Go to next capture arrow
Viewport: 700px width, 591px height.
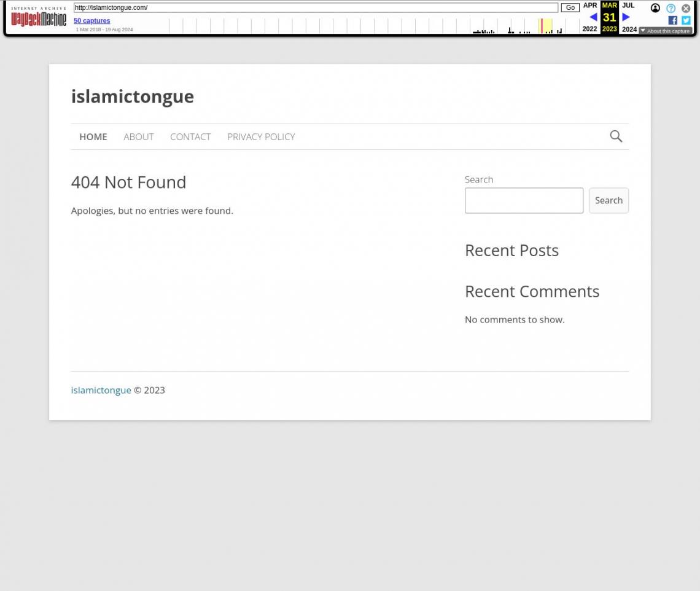click(x=626, y=17)
